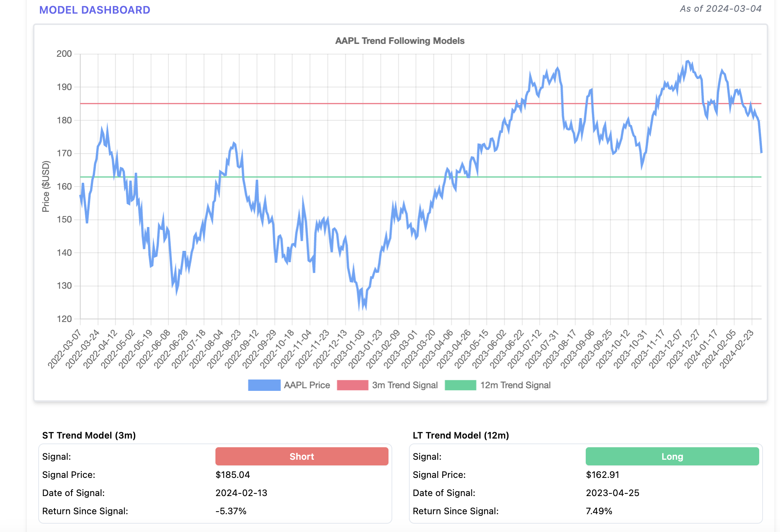Viewport: 780px width, 532px height.
Task: Toggle the AAPL Price legend swatch
Action: pyautogui.click(x=264, y=385)
